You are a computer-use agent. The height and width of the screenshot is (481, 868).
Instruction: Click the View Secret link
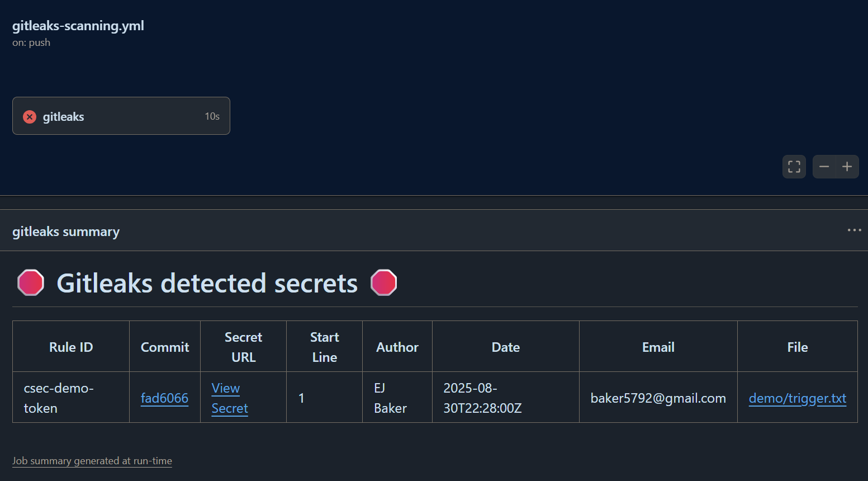229,398
